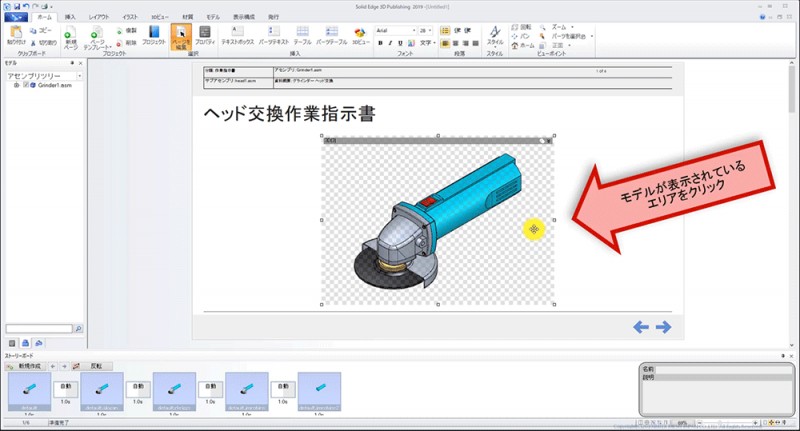The image size is (800, 431).
Task: Click the 新規作成 button in storyboard
Action: (26, 366)
